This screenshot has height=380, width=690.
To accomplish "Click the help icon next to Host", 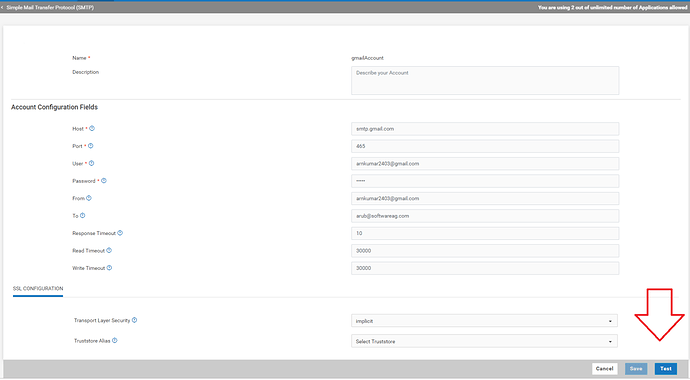I will pos(92,128).
